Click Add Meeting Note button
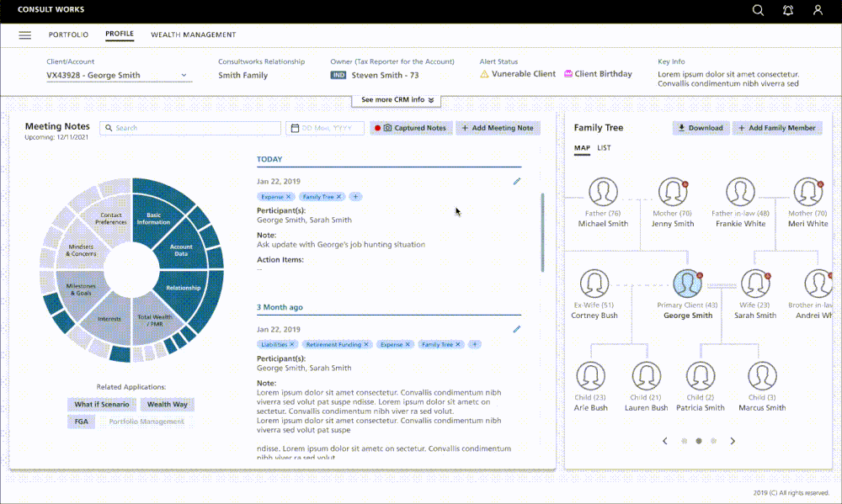This screenshot has width=842, height=504. 498,128
